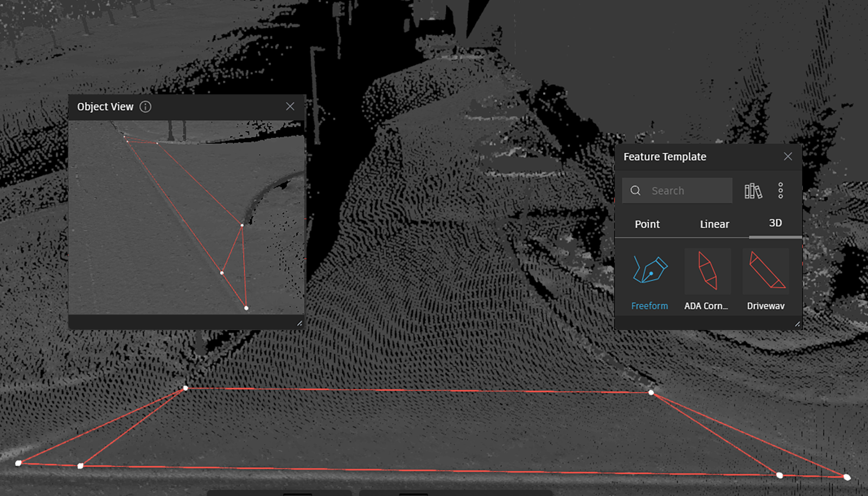Switch to the 3D tab
Screen dimensions: 868x496
775,223
